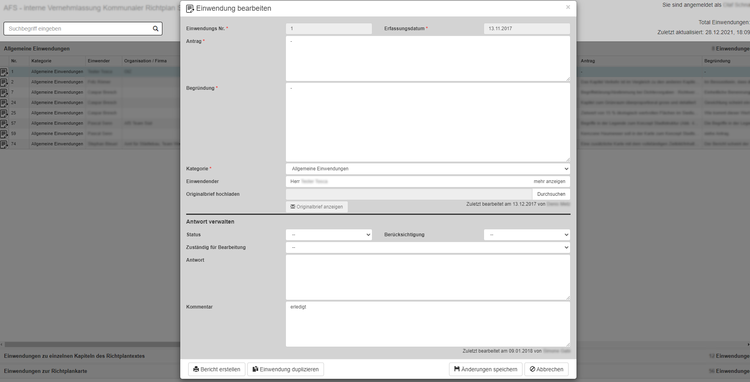Click the table's horizontal scrollbar
Screen dimensions: 750x382
pos(91,344)
